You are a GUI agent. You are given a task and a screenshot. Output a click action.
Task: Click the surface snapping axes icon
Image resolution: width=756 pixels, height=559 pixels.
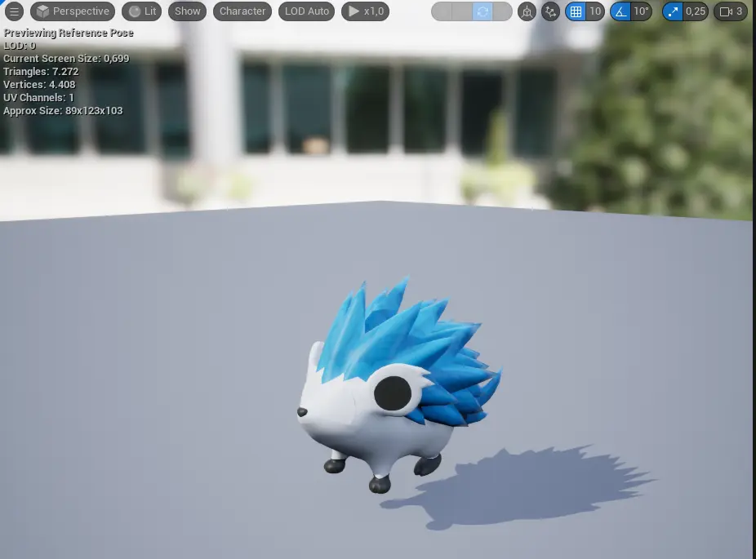[550, 11]
